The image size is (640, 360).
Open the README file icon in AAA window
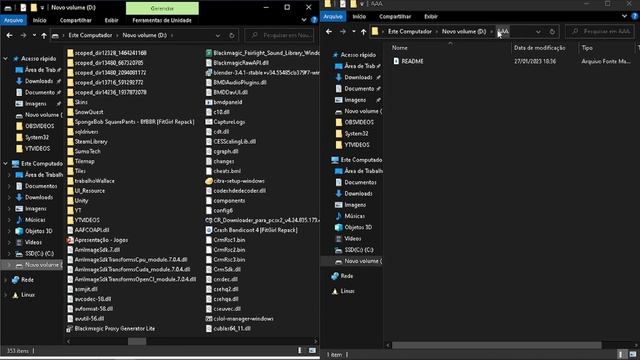point(396,61)
